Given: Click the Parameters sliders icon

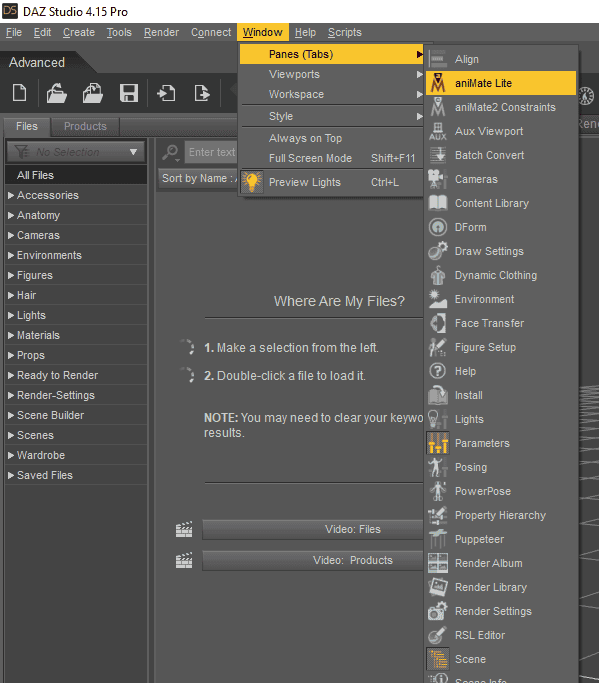Looking at the screenshot, I should (438, 443).
